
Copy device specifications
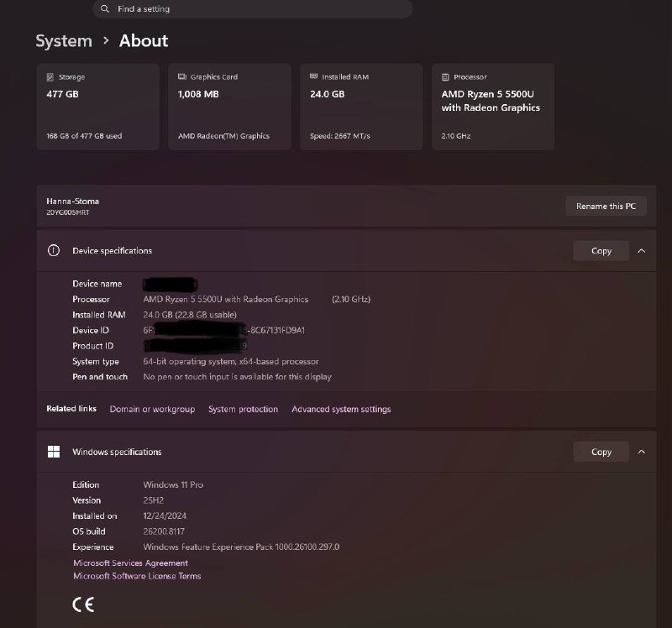point(601,251)
